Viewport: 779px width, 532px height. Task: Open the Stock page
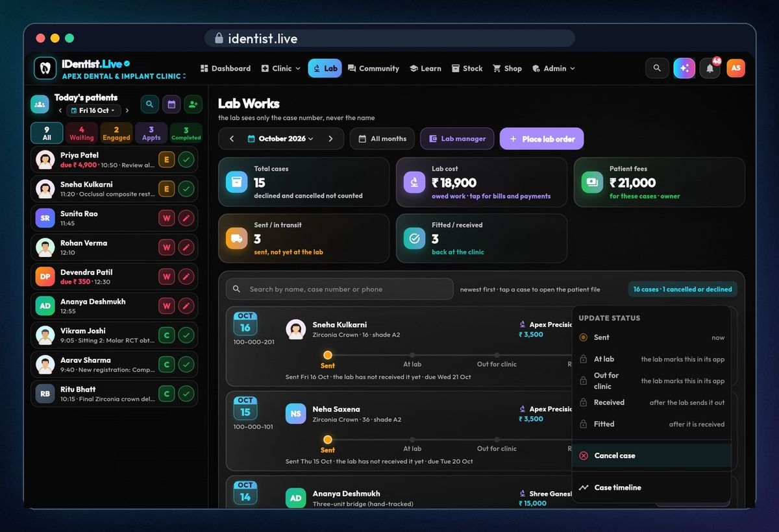pyautogui.click(x=467, y=68)
